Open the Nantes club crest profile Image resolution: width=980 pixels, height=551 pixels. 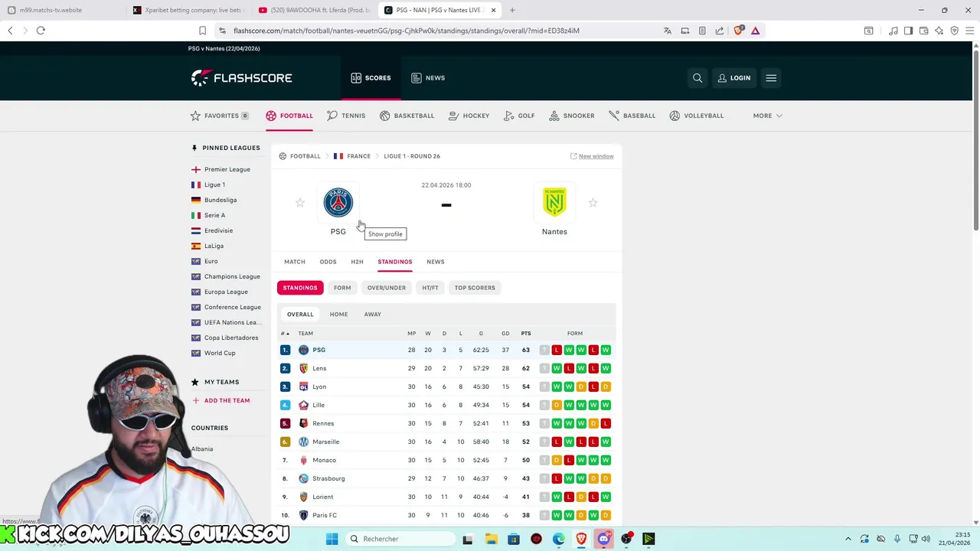click(x=554, y=203)
